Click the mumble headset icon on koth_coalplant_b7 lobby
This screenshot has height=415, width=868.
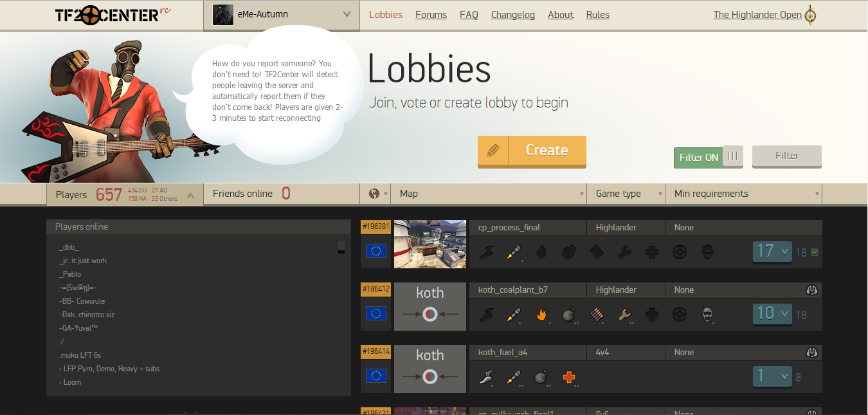(x=811, y=290)
